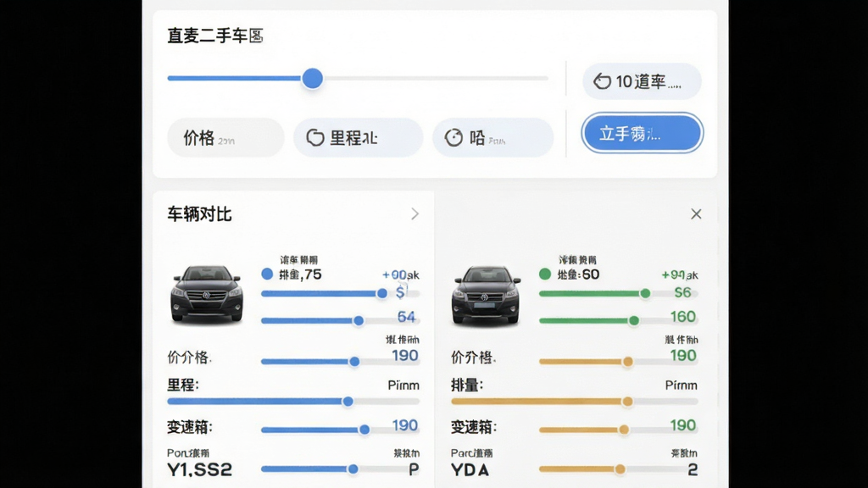Screen dimensions: 868x488
Task: Adjust right 价介格 orange slider
Action: [x=618, y=362]
